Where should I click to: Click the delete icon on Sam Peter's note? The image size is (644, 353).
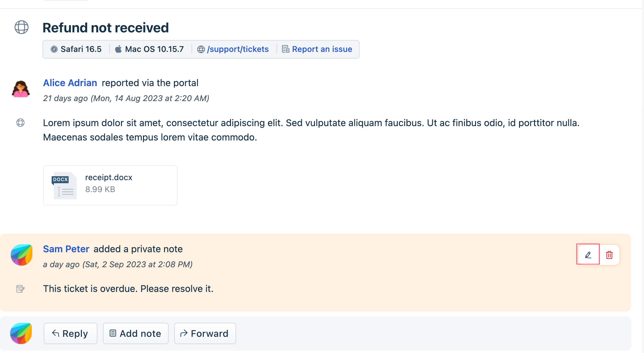(609, 255)
